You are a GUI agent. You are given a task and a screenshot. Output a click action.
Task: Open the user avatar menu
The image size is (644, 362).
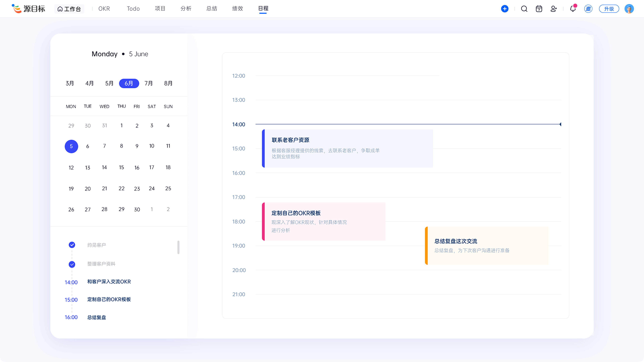tap(629, 9)
